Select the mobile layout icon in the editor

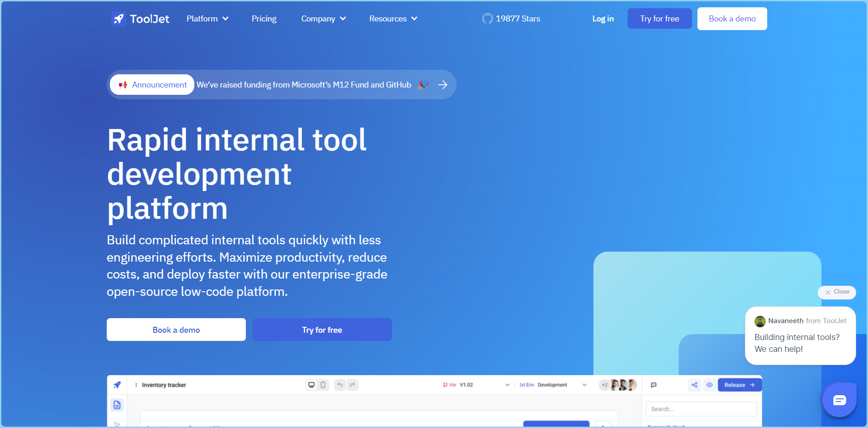324,385
